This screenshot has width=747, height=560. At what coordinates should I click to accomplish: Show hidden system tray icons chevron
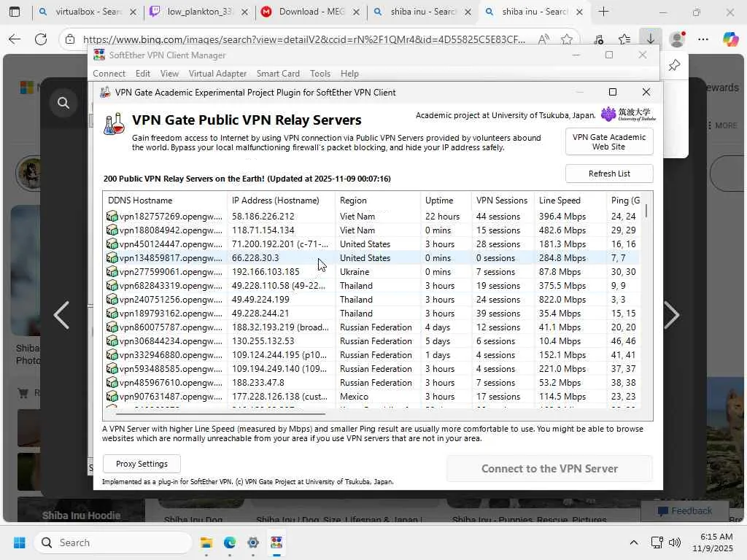coord(634,542)
